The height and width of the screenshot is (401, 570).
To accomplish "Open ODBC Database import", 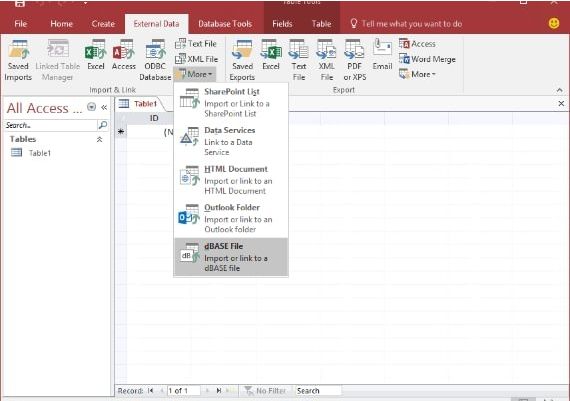I will [155, 60].
